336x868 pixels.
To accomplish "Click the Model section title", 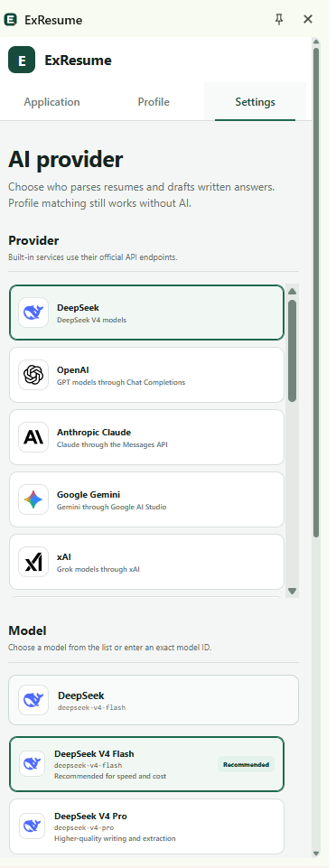I will tap(27, 630).
